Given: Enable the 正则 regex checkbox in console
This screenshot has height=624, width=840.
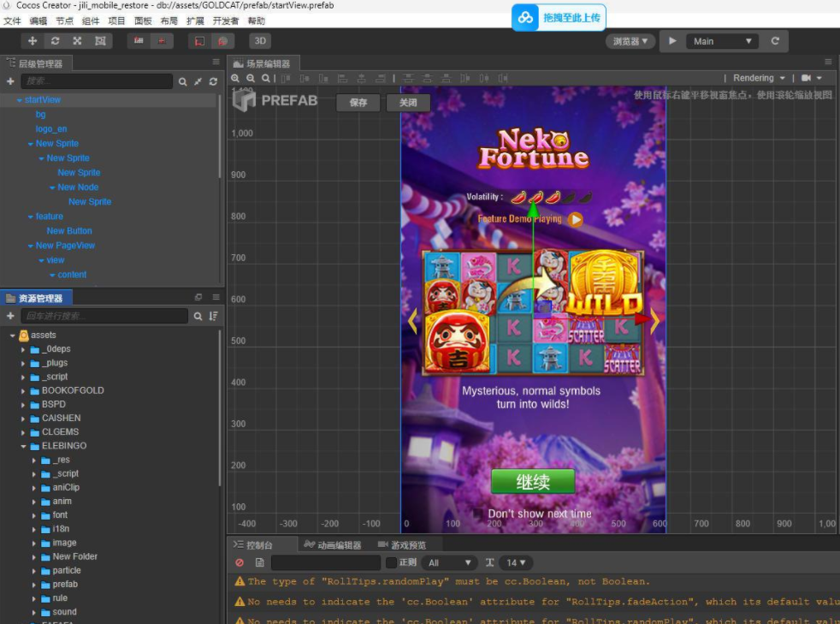Looking at the screenshot, I should click(390, 563).
